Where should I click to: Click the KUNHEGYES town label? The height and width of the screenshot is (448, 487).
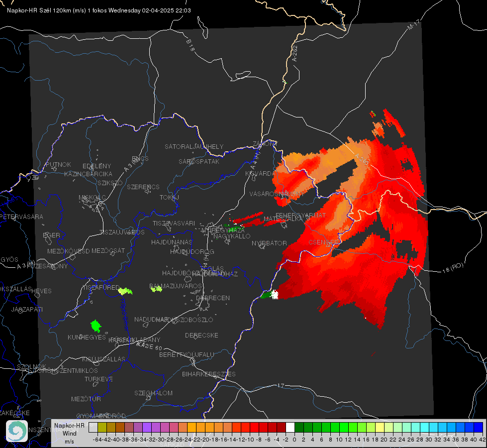pyautogui.click(x=87, y=337)
